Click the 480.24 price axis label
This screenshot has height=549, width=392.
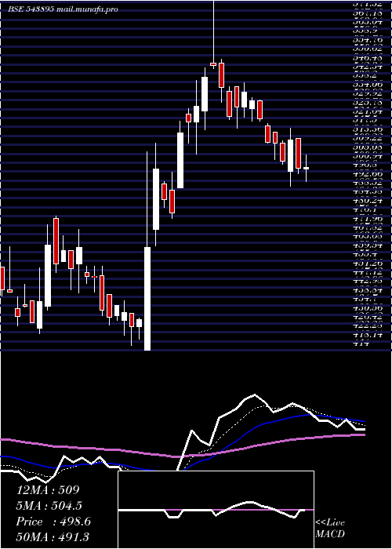pyautogui.click(x=368, y=200)
